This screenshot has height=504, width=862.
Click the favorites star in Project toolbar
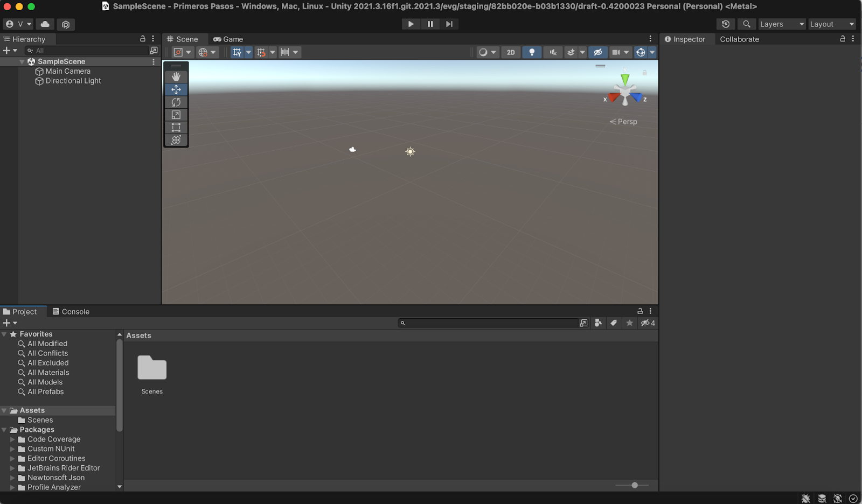point(629,323)
